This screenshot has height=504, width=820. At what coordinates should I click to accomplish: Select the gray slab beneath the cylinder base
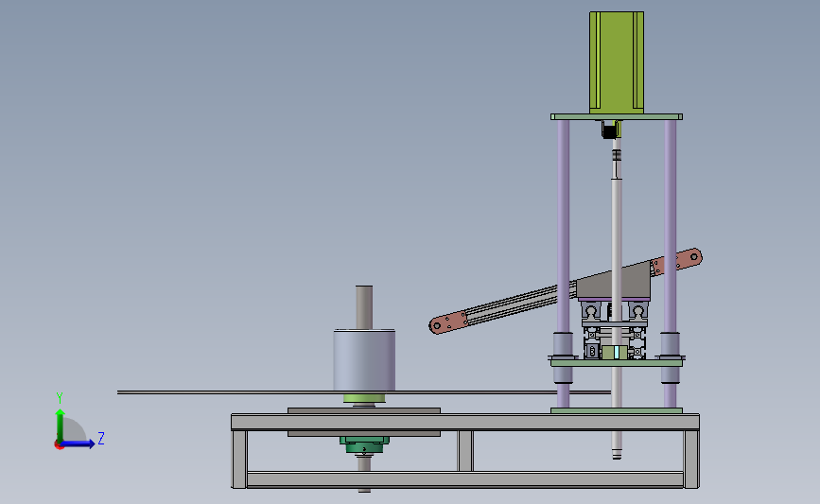[x=364, y=411]
